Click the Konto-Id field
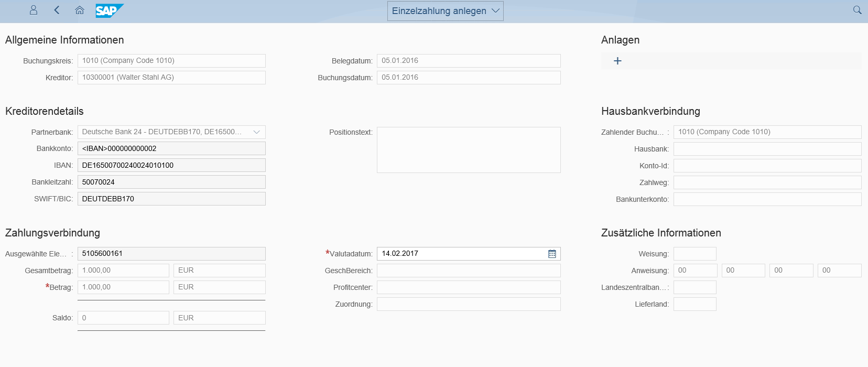The width and height of the screenshot is (868, 367). pos(767,166)
